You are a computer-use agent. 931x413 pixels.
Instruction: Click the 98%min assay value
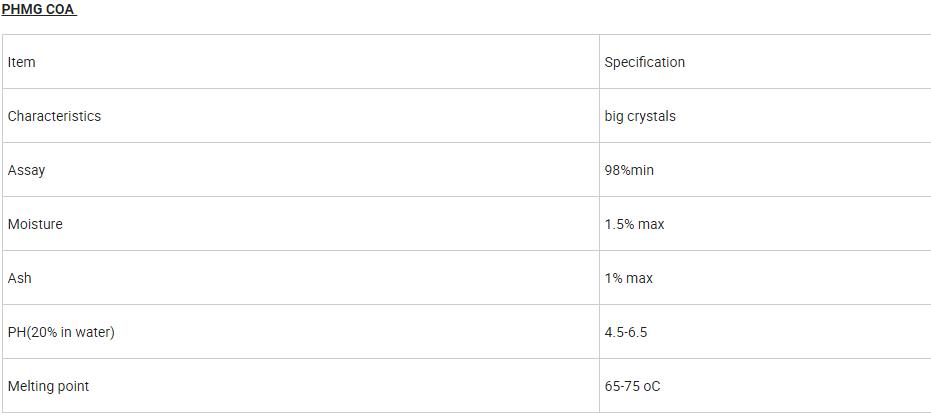629,170
